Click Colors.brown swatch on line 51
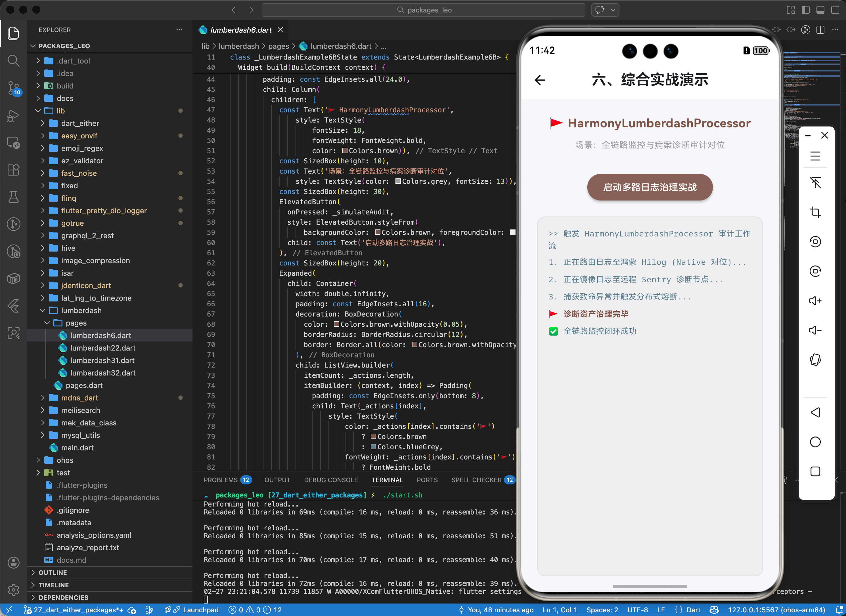Viewport: 846px width, 616px height. click(x=345, y=151)
